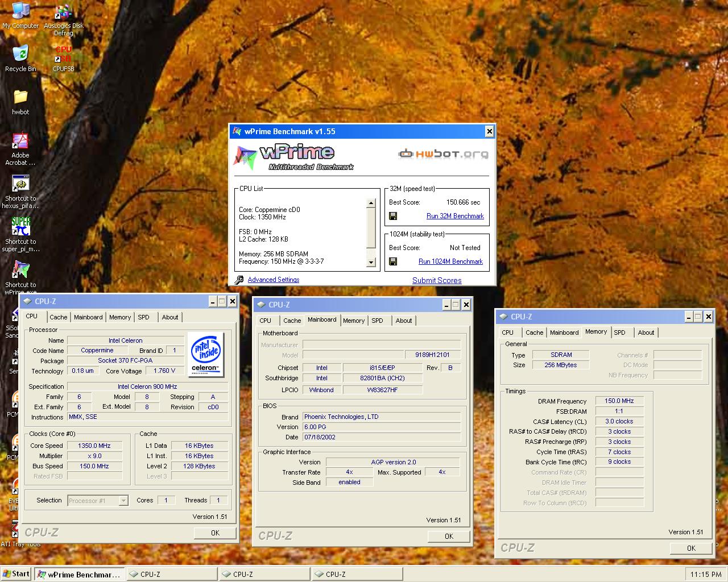
Task: Click the AGP version 2.0 field
Action: [393, 462]
